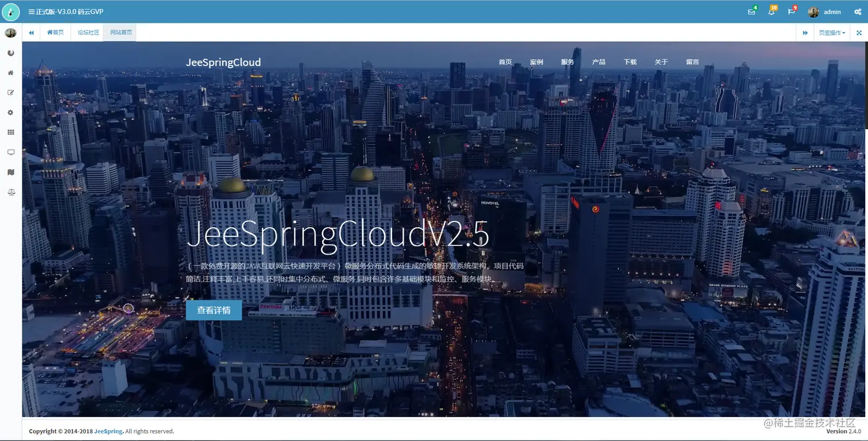Open the 关于 site navigation item
Viewport: 868px width, 441px height.
[661, 62]
